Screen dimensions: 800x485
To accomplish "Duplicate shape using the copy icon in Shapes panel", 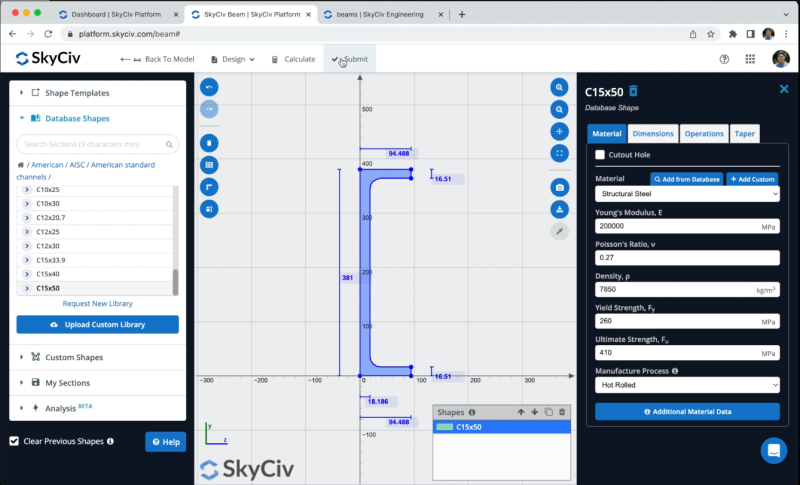I will click(548, 412).
